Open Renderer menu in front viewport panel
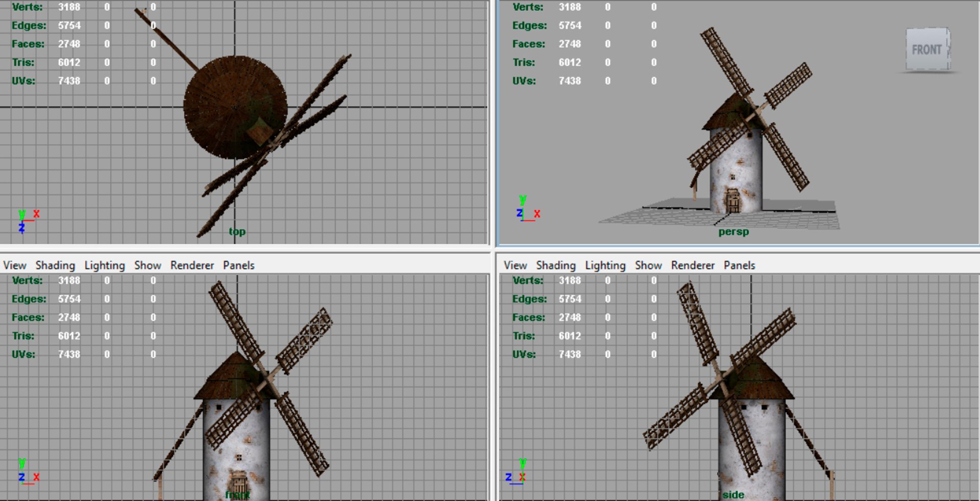 coord(192,265)
